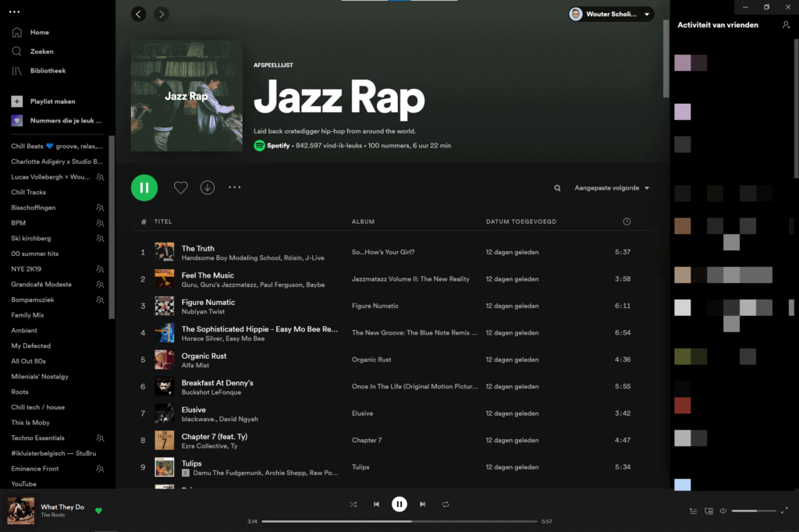Screen dimensions: 799x532
Task: Sort by the duration clock icon
Action: coord(627,222)
